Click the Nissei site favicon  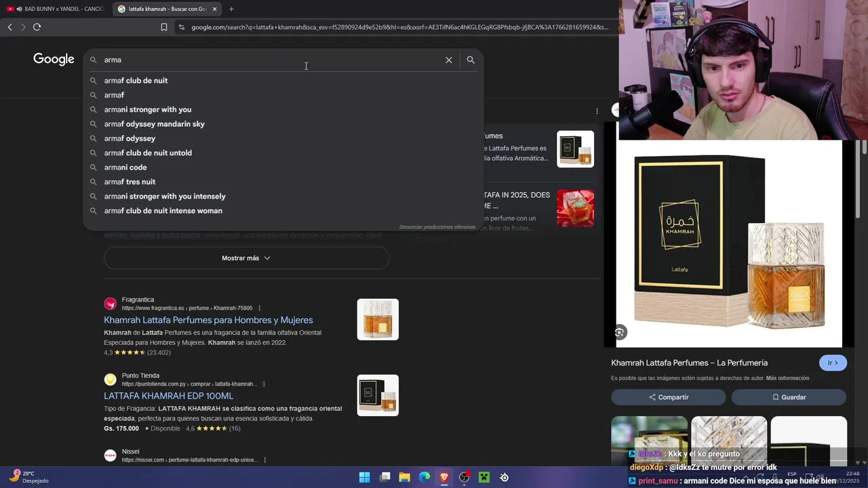pyautogui.click(x=110, y=455)
